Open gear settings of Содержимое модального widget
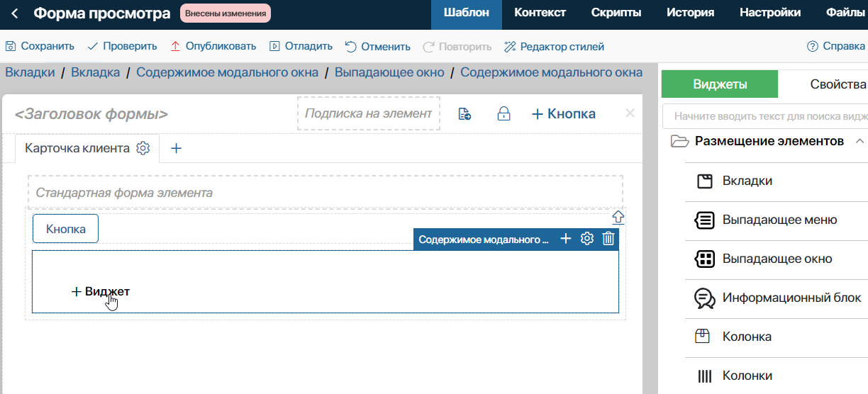868x394 pixels. (586, 239)
